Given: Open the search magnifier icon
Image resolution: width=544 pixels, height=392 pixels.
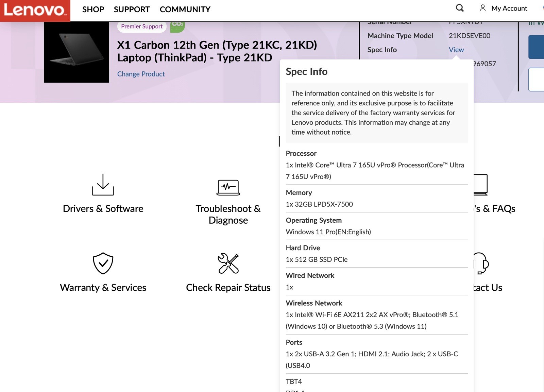Looking at the screenshot, I should tap(460, 8).
